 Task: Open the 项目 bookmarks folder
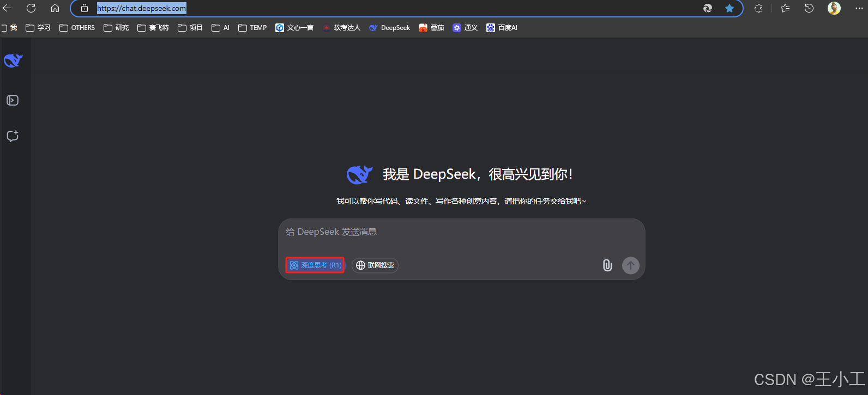click(x=190, y=28)
